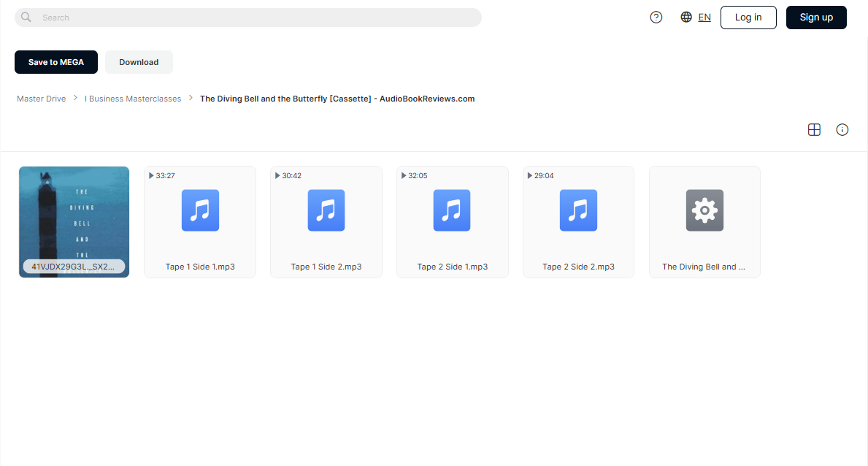Click Tape 1 Side 1.mp3 music icon

point(200,210)
